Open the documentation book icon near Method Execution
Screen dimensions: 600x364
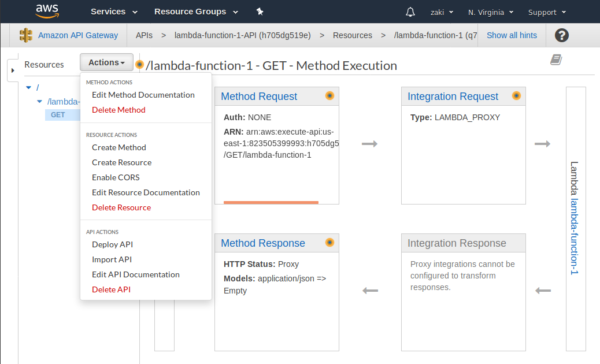(555, 60)
